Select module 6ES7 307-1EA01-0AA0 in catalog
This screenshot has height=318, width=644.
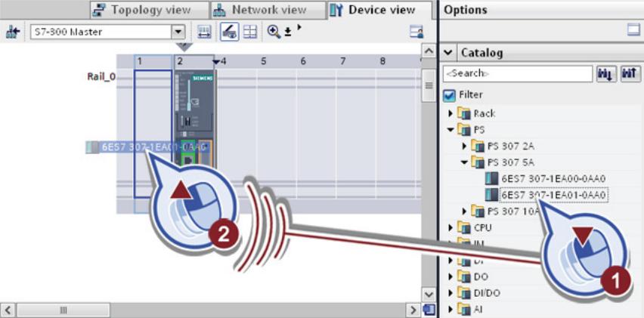tap(553, 196)
